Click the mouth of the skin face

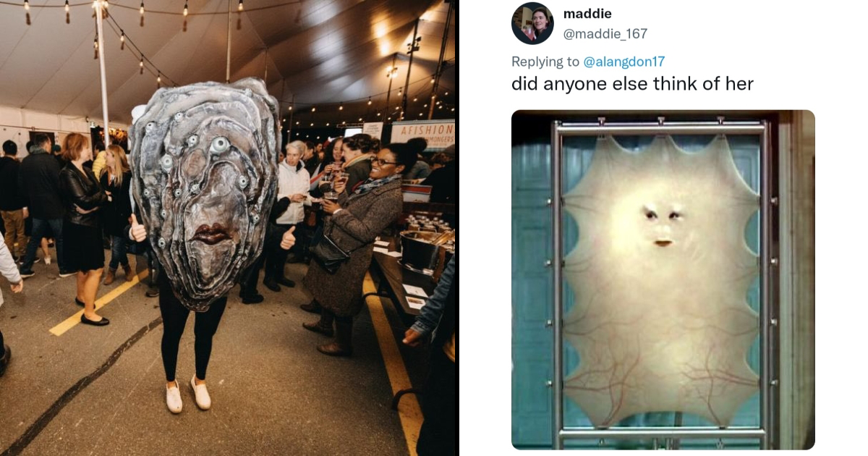[663, 242]
